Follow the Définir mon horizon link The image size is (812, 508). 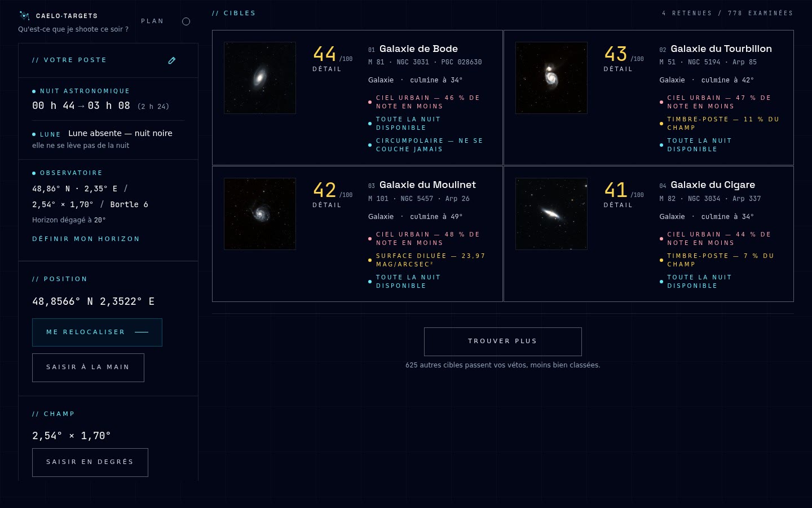pos(86,239)
